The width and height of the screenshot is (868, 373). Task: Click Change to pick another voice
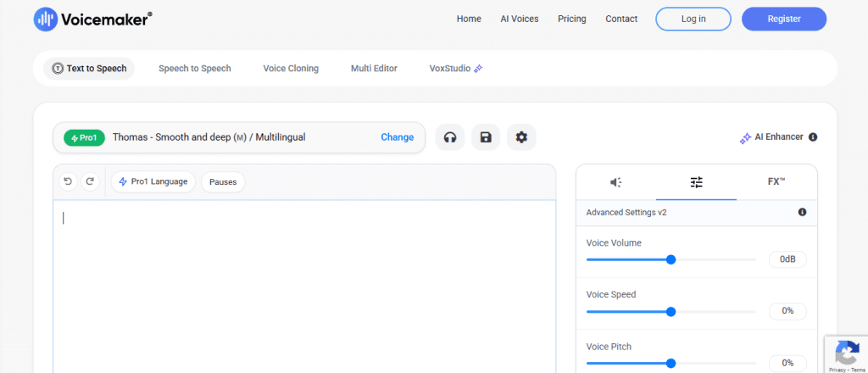click(x=397, y=137)
